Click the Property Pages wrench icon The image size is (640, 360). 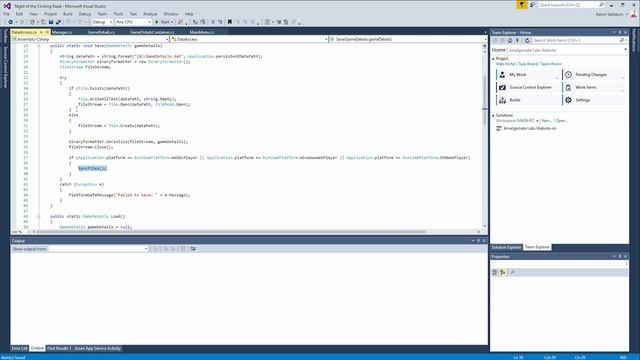coord(512,272)
